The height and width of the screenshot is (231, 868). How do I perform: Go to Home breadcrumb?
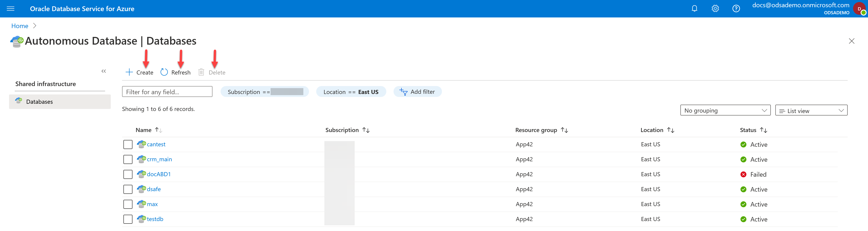click(x=20, y=26)
